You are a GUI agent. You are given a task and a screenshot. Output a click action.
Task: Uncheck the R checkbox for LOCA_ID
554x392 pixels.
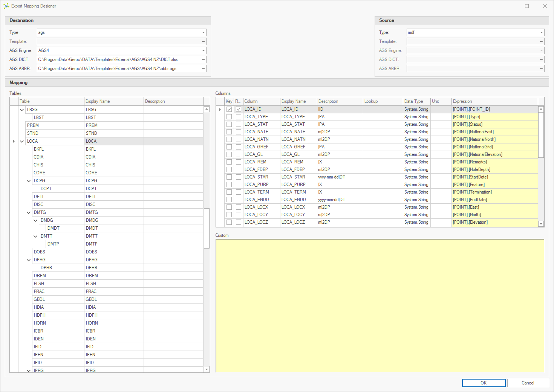pyautogui.click(x=239, y=109)
